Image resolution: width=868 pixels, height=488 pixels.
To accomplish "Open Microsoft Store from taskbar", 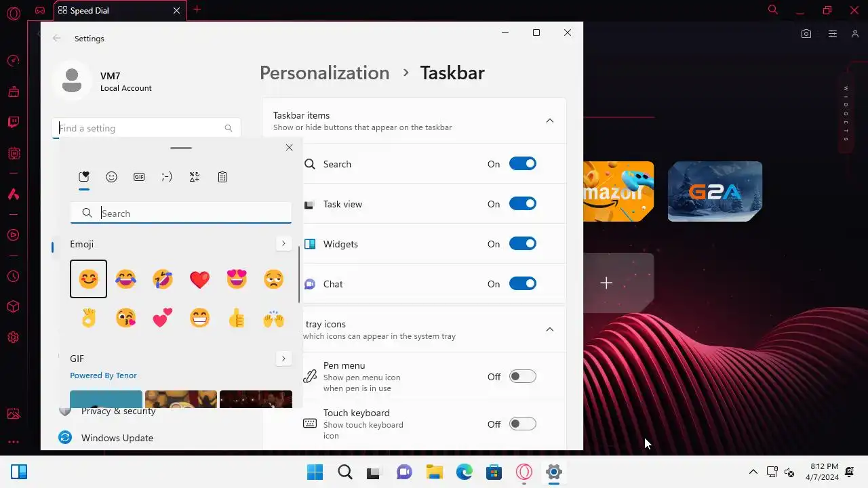I will pos(494,472).
